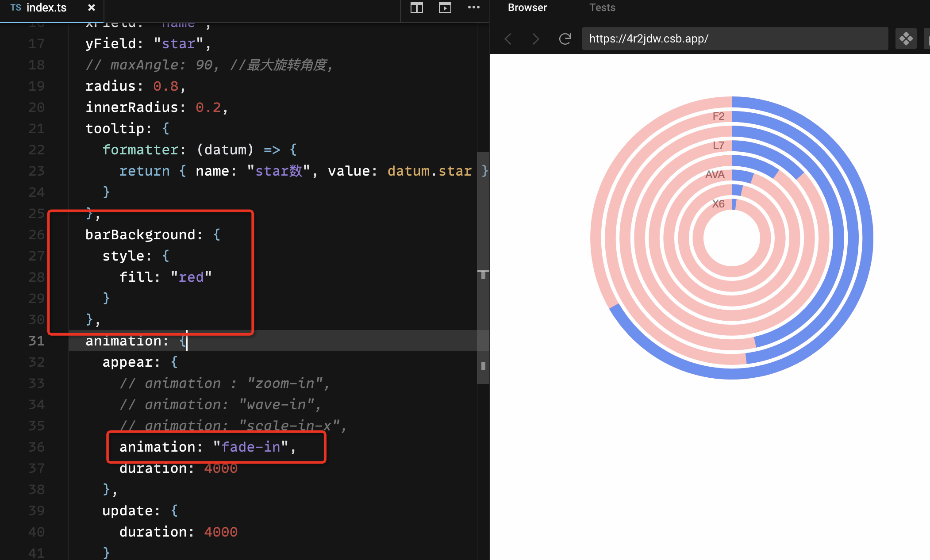Click the red fill value in barBackground style
This screenshot has width=930, height=560.
(192, 277)
